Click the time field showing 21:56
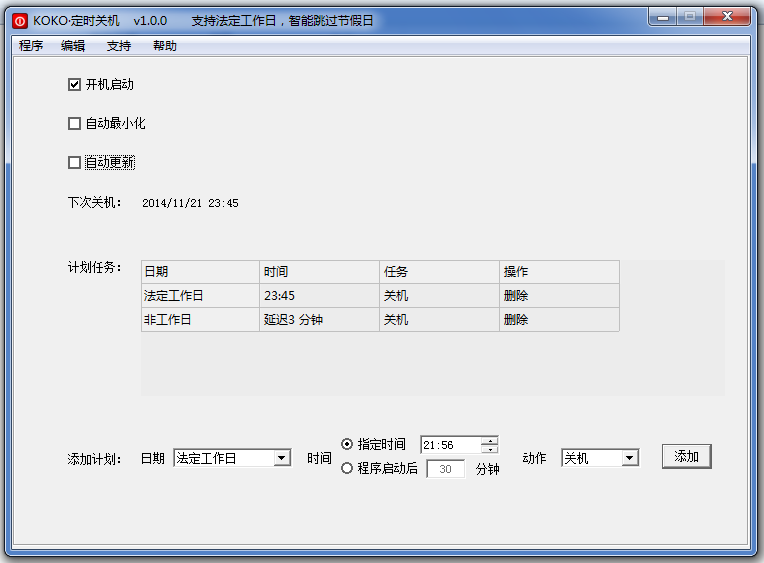Viewport: 764px width, 563px height. click(x=450, y=445)
